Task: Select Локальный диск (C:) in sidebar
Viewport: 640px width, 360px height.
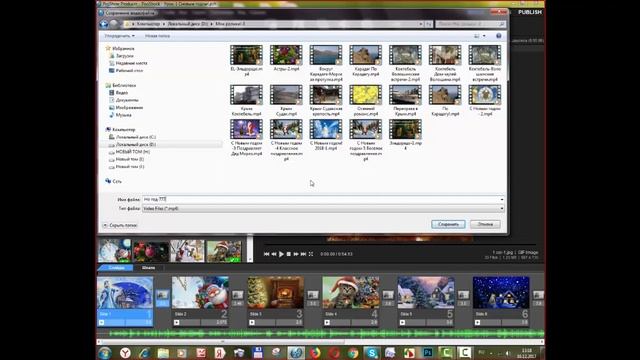Action: (136, 137)
